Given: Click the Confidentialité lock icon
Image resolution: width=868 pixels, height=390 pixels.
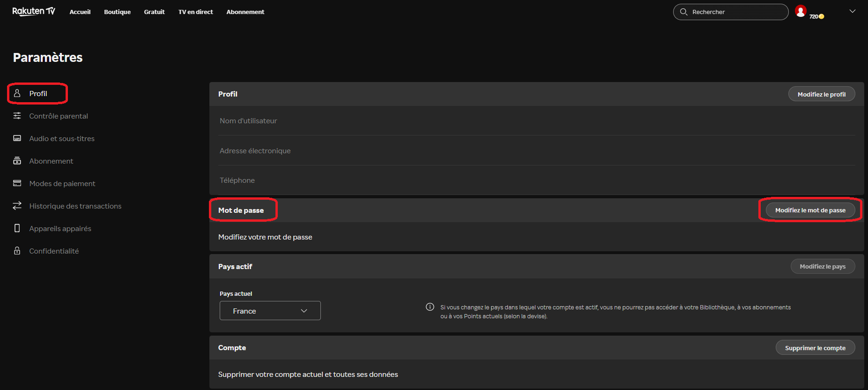Looking at the screenshot, I should point(17,251).
